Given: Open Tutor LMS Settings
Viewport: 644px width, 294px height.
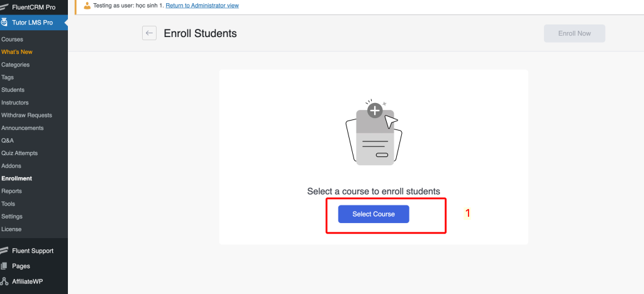Looking at the screenshot, I should tap(12, 217).
